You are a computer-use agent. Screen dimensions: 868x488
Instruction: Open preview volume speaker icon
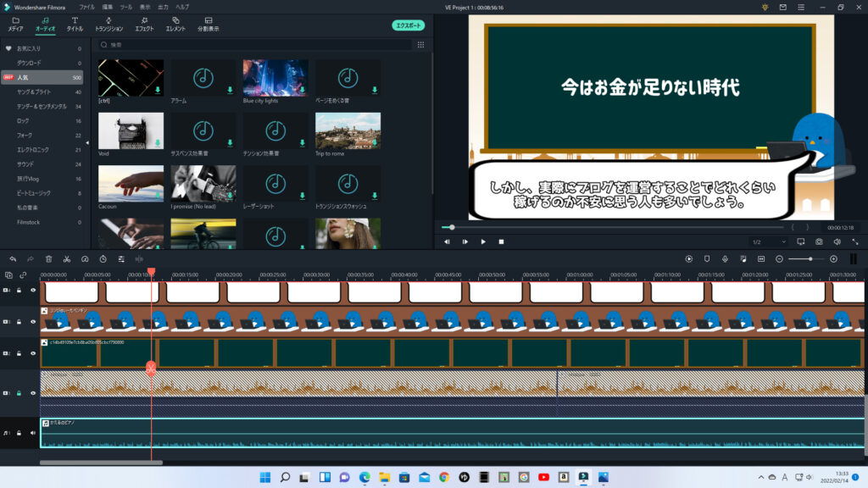pos(837,241)
